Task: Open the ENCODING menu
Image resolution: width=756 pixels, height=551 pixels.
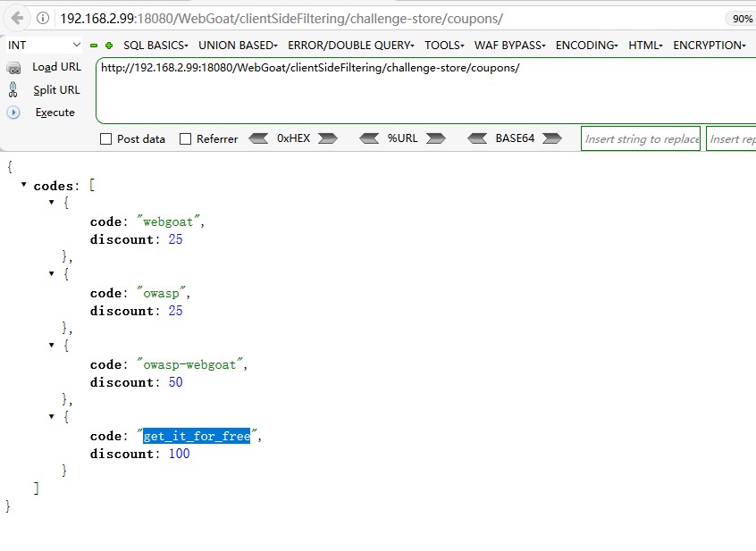Action: (x=587, y=46)
